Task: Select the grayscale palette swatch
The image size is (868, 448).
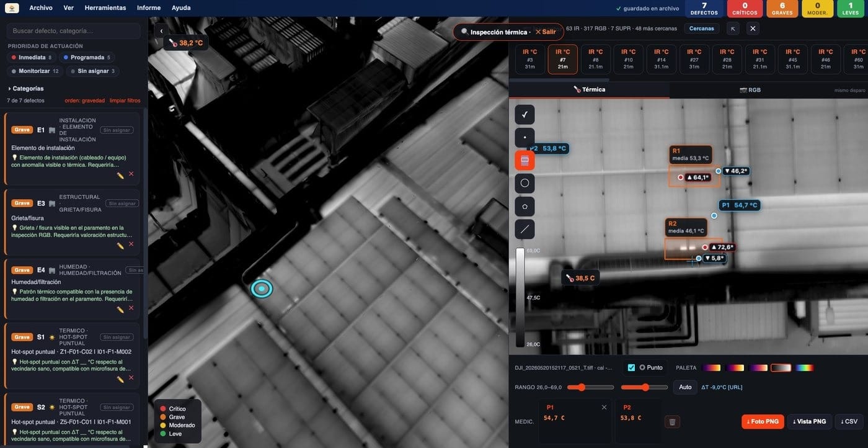Action: click(x=781, y=368)
